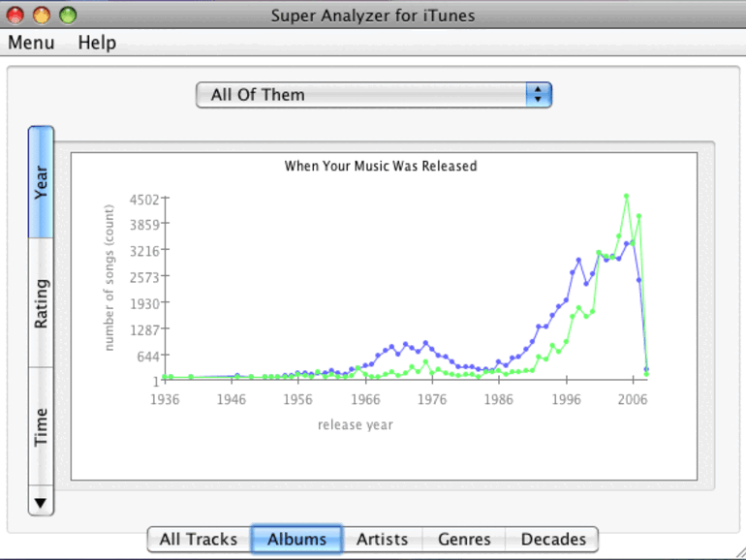Click the window resize grip corner

click(x=740, y=554)
